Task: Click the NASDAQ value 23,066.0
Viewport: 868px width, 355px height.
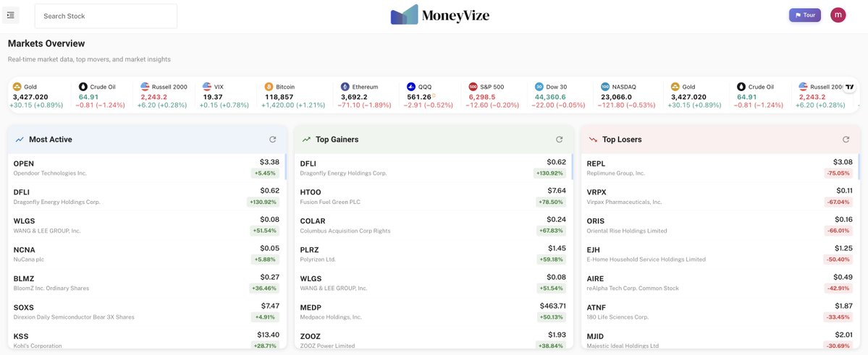Action: pyautogui.click(x=618, y=97)
